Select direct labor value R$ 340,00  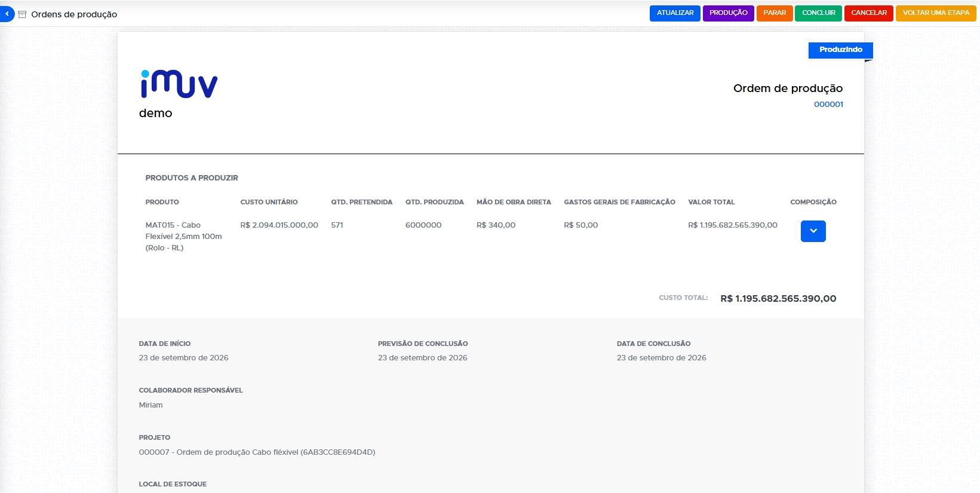496,225
